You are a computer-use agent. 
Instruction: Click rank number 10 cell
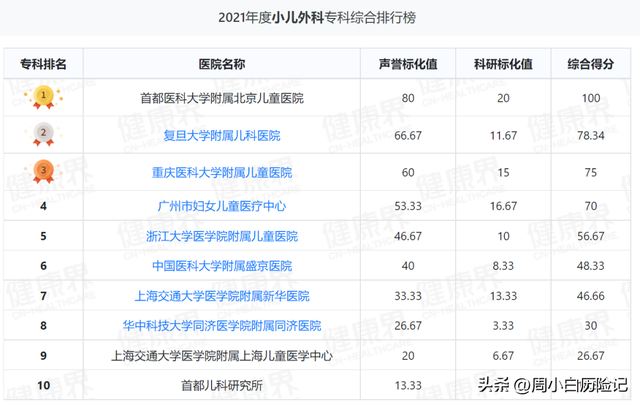click(43, 386)
